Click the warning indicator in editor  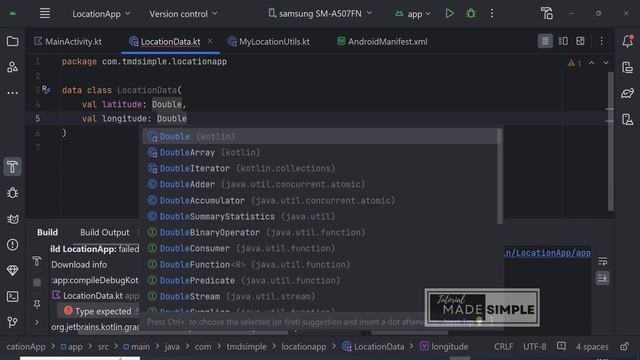pos(574,63)
